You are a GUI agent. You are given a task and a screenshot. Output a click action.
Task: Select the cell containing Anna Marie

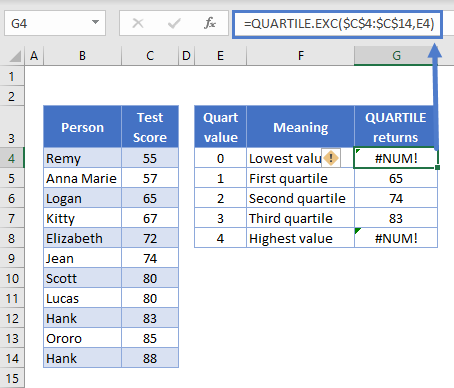click(x=82, y=178)
